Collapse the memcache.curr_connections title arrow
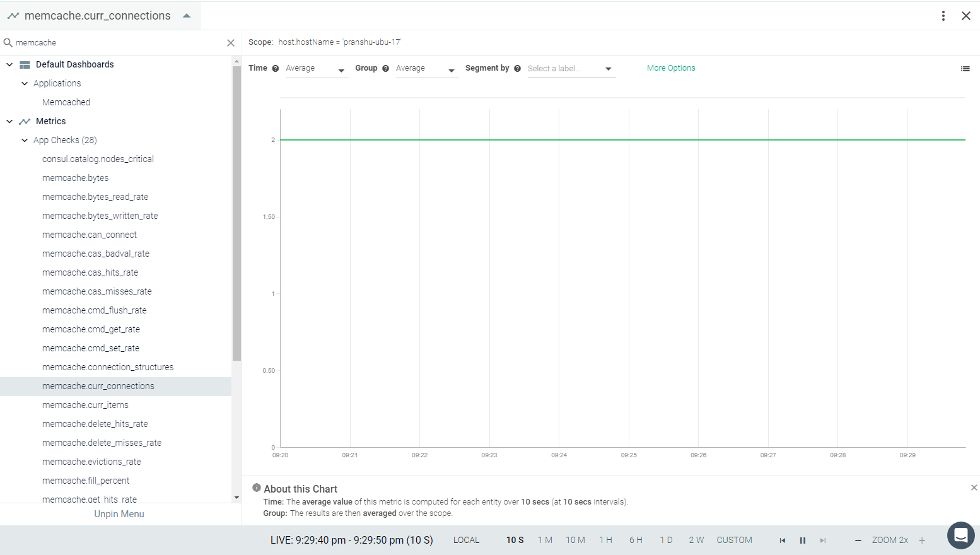980x555 pixels. (x=187, y=16)
